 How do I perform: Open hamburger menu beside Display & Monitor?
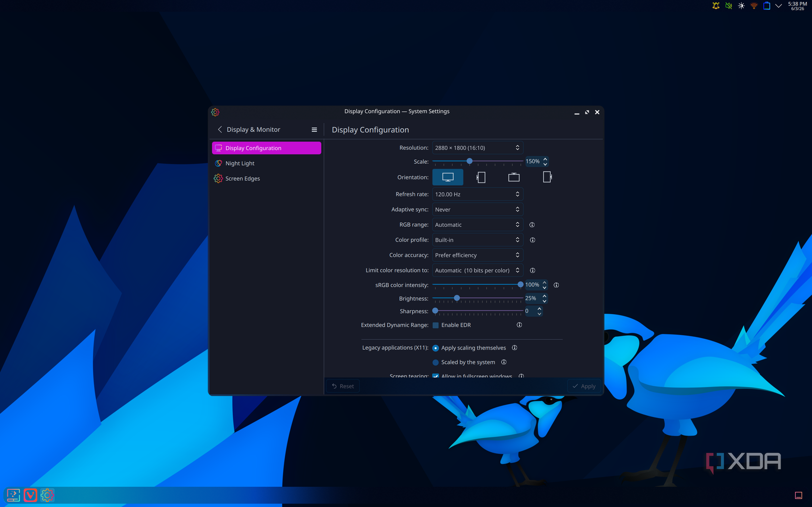point(314,130)
